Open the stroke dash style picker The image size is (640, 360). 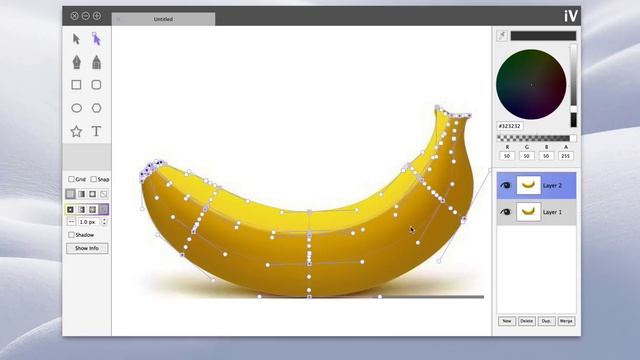pyautogui.click(x=71, y=222)
